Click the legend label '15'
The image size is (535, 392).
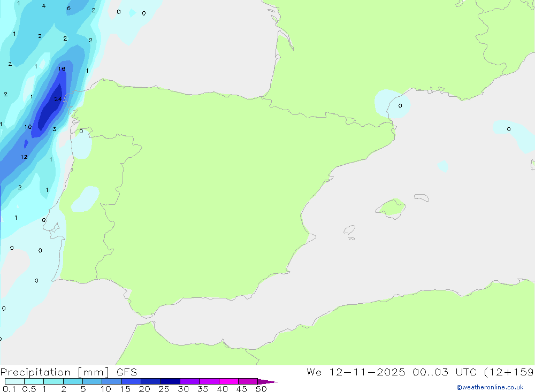(125, 389)
